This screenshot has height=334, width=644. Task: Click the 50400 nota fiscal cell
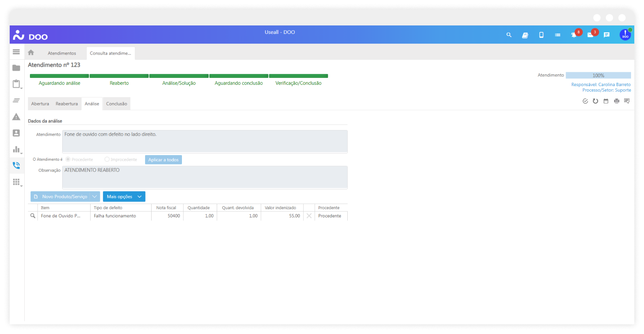(167, 216)
